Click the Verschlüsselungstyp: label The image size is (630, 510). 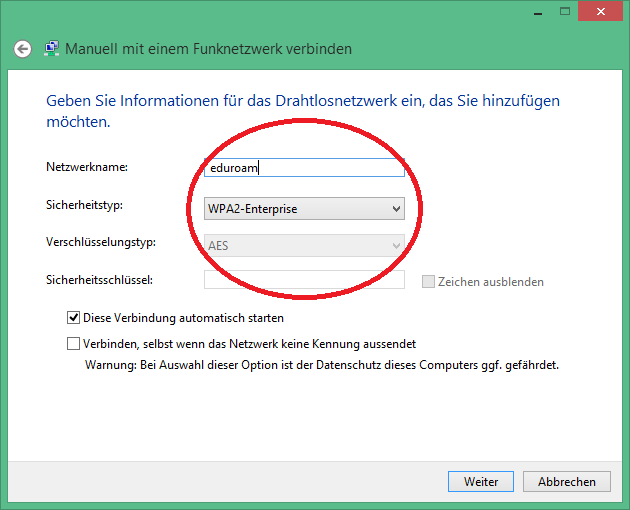101,242
